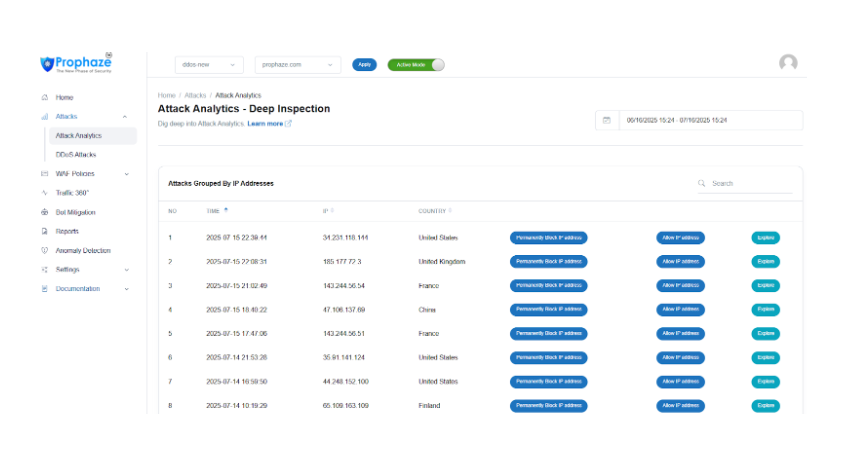Open the prophaze.com domain dropdown
Image resolution: width=852 pixels, height=460 pixels.
297,64
